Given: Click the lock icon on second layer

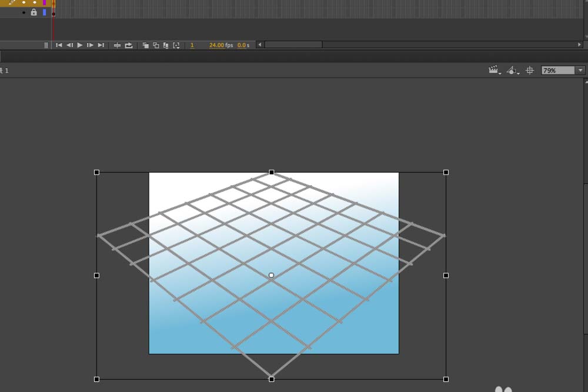Looking at the screenshot, I should click(x=34, y=12).
